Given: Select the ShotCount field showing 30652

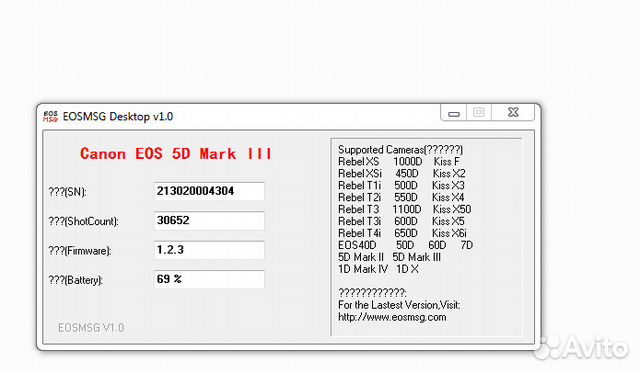Looking at the screenshot, I should pyautogui.click(x=209, y=220).
